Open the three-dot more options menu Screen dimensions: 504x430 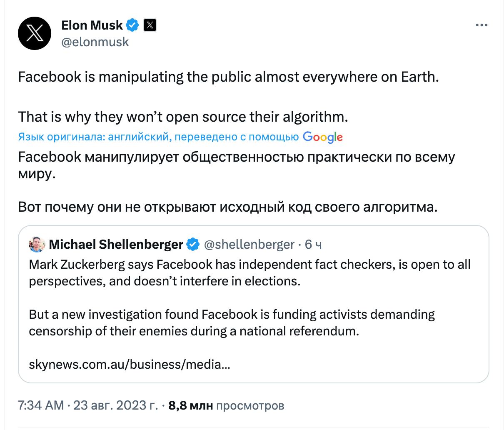tap(481, 25)
